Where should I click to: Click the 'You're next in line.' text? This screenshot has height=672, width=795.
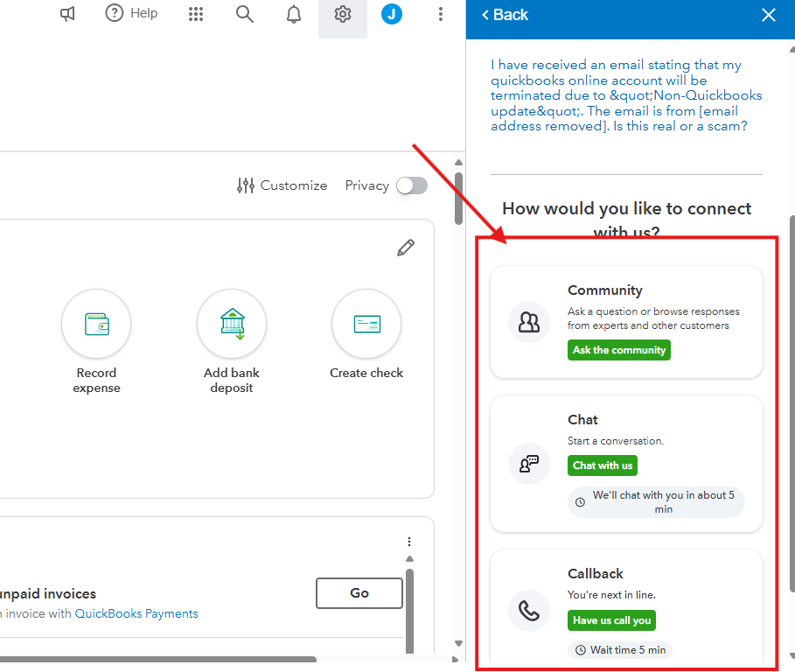611,594
